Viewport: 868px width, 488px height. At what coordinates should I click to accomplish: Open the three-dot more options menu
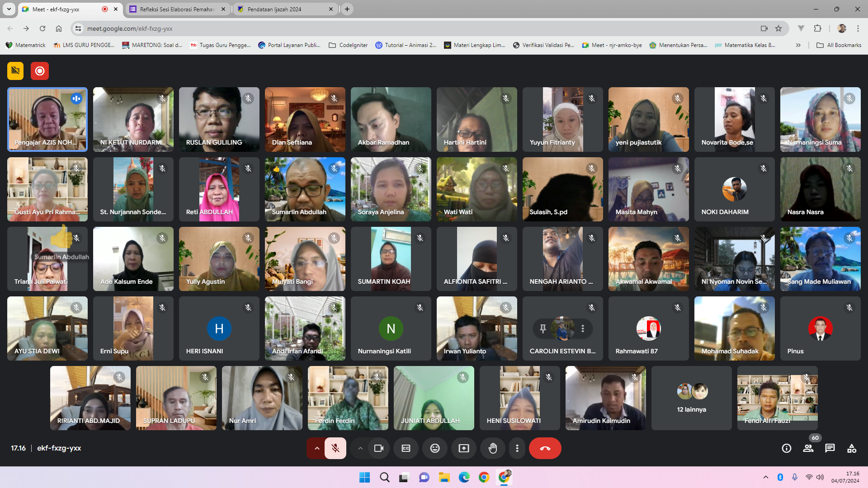pos(517,448)
